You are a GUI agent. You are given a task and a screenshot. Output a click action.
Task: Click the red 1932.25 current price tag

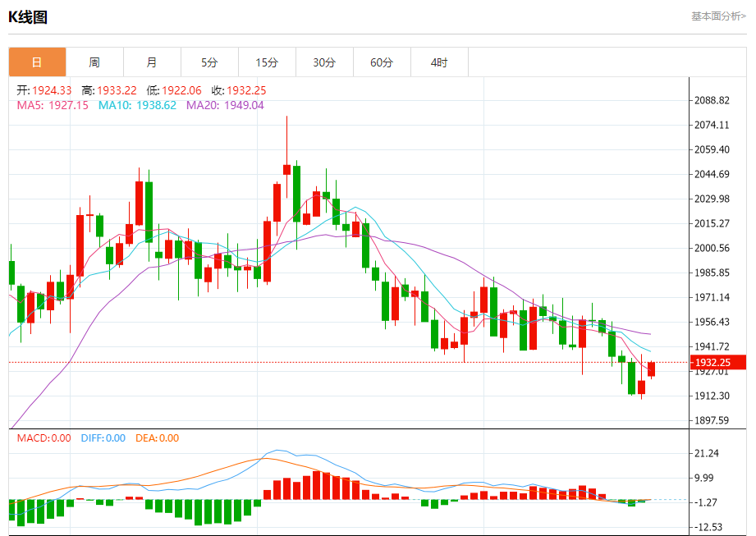click(718, 363)
